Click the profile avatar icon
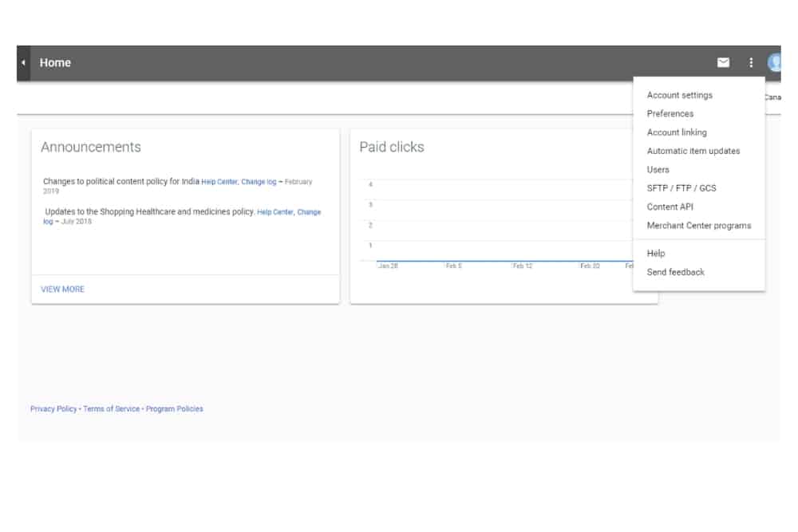The image size is (798, 532). pyautogui.click(x=776, y=61)
